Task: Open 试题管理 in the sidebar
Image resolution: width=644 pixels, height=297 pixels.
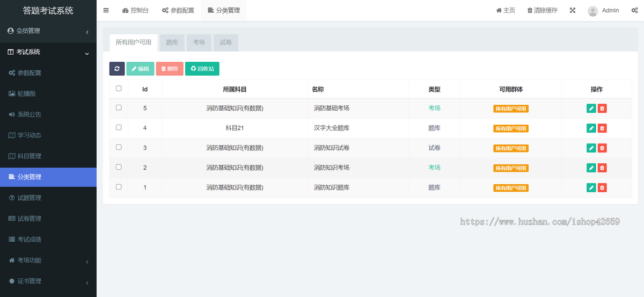Action: click(x=48, y=198)
